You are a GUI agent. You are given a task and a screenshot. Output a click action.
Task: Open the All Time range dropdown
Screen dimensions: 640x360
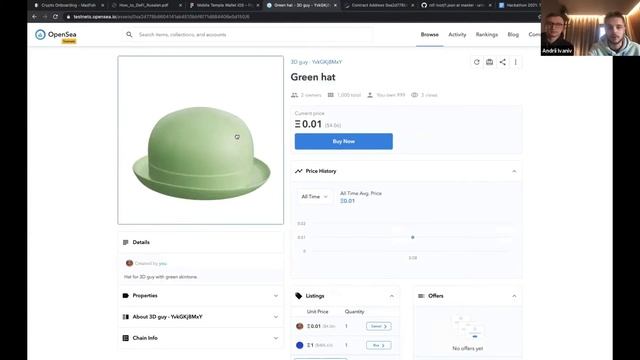314,197
